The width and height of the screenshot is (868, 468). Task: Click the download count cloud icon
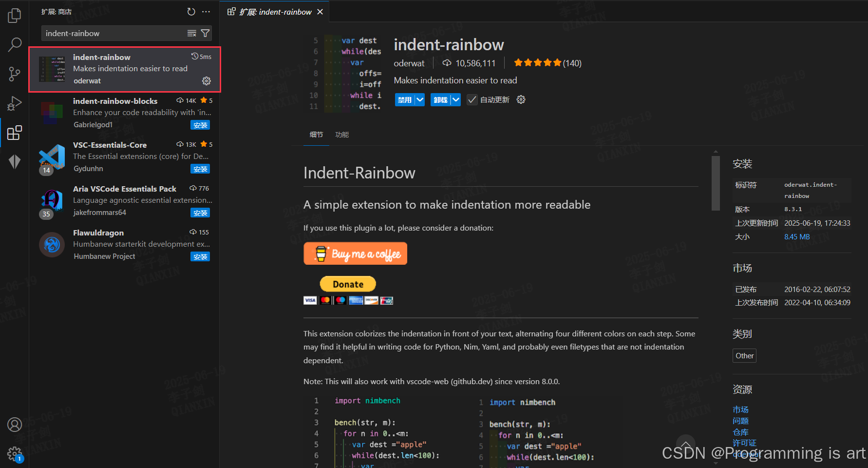[447, 63]
